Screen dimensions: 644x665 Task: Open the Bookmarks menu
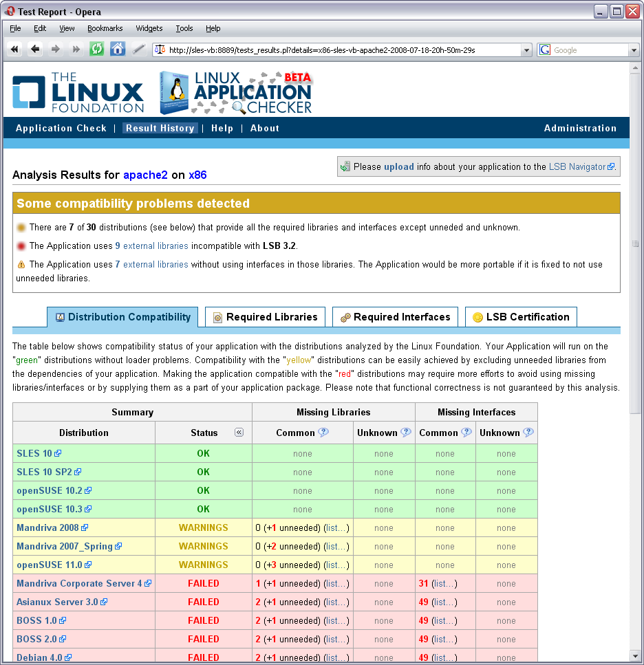pyautogui.click(x=105, y=28)
